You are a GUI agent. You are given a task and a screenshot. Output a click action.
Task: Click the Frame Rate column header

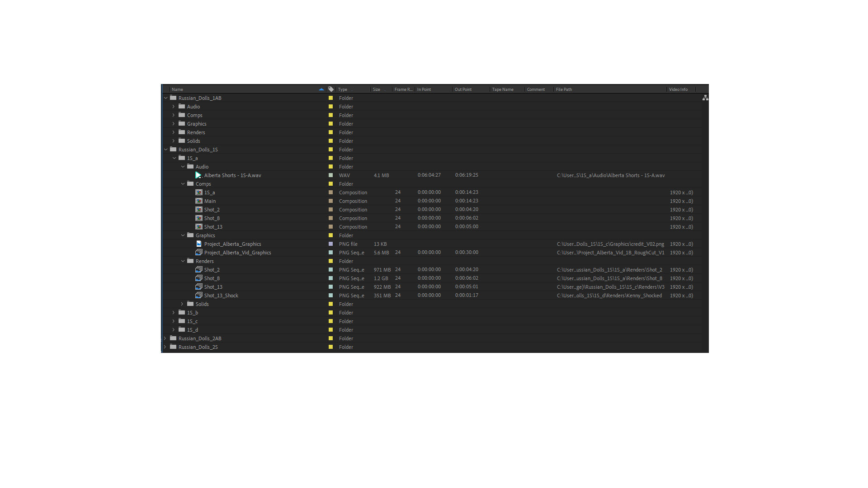pyautogui.click(x=403, y=89)
